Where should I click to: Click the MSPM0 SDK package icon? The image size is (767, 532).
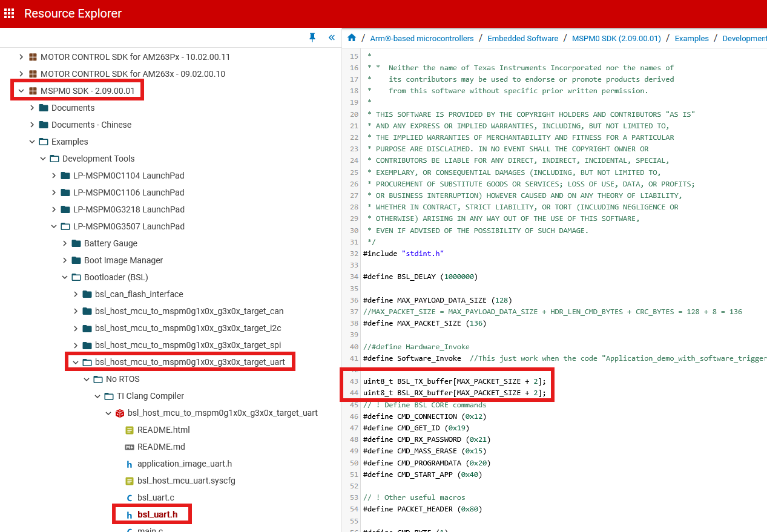pyautogui.click(x=33, y=91)
